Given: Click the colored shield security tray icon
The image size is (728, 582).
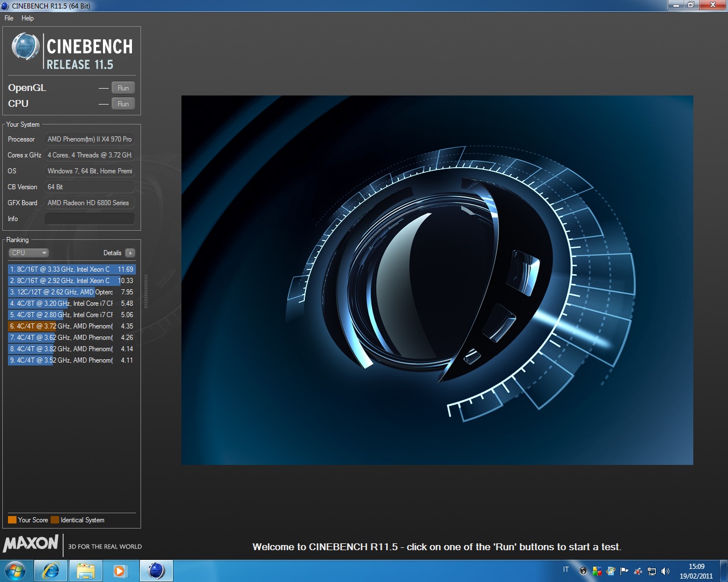Looking at the screenshot, I should pyautogui.click(x=597, y=571).
